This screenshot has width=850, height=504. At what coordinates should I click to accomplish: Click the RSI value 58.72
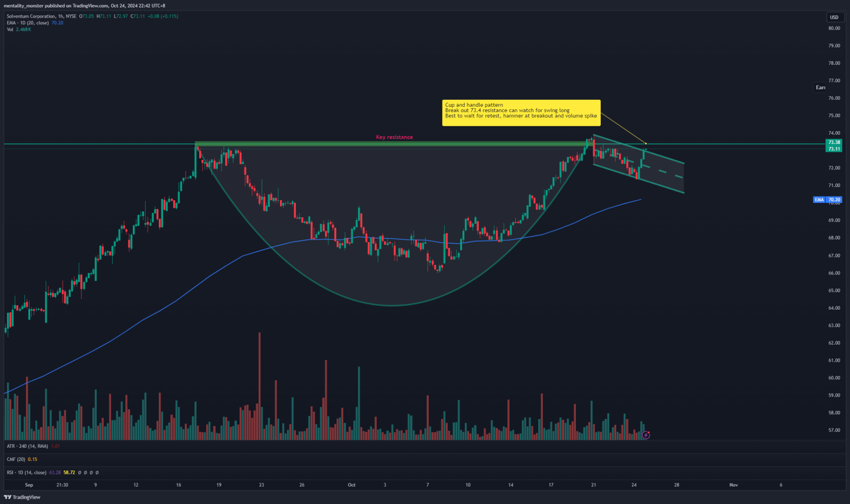(x=69, y=472)
